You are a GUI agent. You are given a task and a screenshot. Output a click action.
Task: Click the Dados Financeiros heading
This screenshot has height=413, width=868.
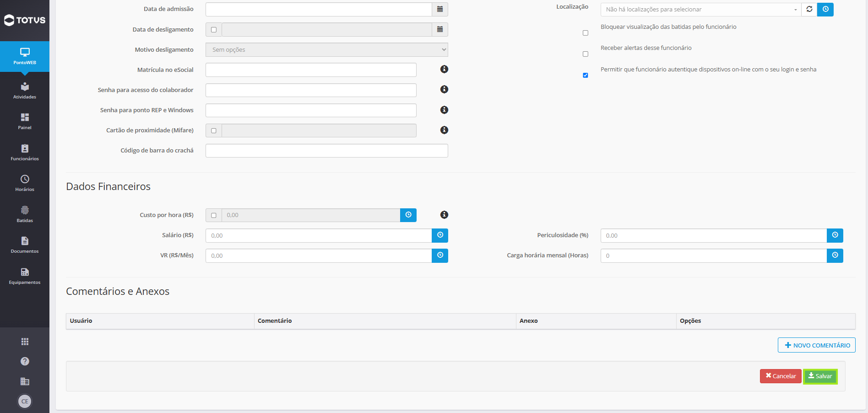pyautogui.click(x=108, y=186)
